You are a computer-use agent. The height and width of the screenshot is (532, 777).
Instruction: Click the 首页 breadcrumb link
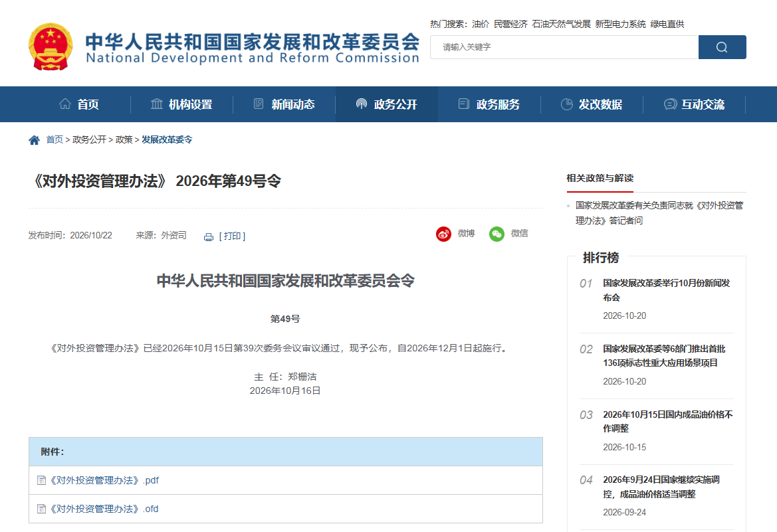click(55, 139)
